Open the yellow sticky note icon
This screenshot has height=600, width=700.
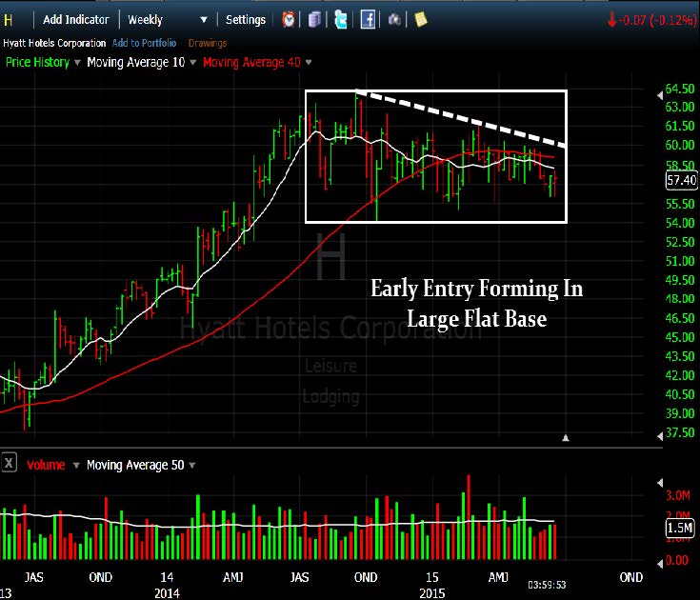pos(420,19)
